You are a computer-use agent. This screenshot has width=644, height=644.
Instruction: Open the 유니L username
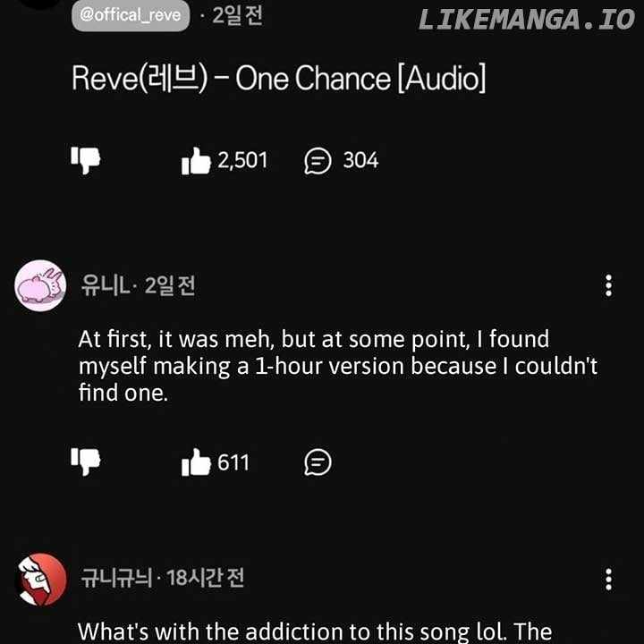(x=106, y=285)
